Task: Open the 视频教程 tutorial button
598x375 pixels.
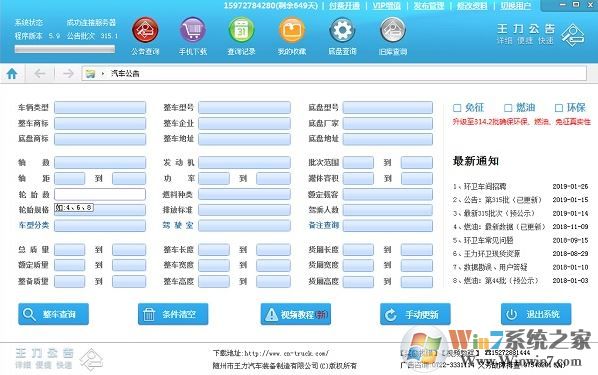Action: pos(296,314)
